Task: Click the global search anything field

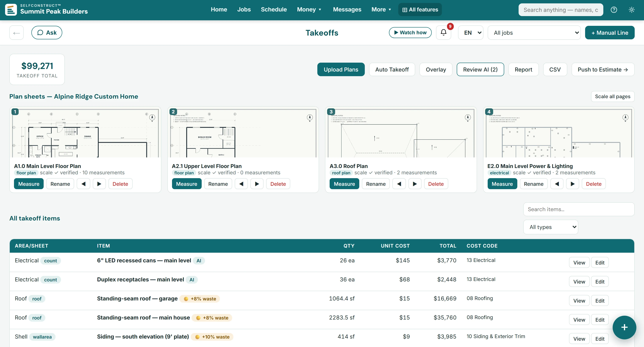Action: pyautogui.click(x=561, y=10)
